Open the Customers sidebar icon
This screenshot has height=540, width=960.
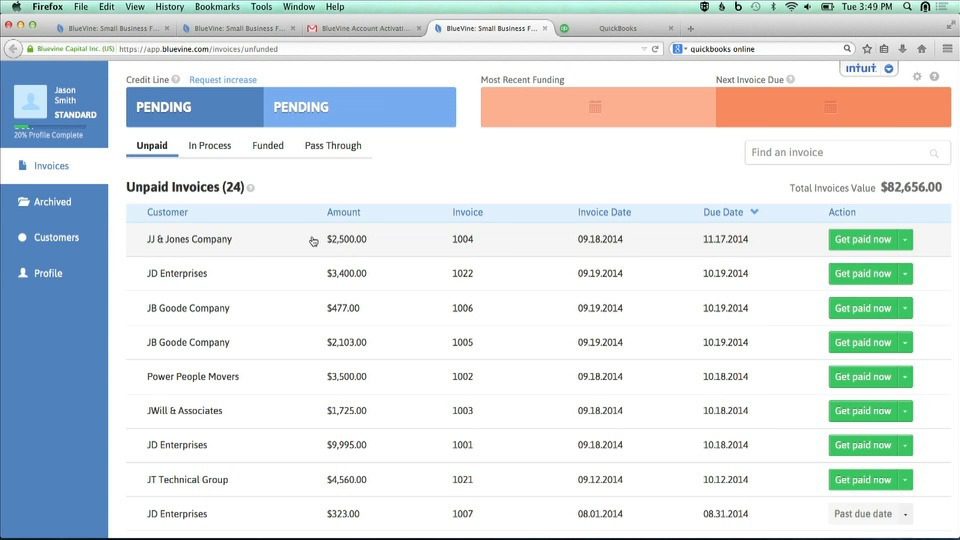23,237
